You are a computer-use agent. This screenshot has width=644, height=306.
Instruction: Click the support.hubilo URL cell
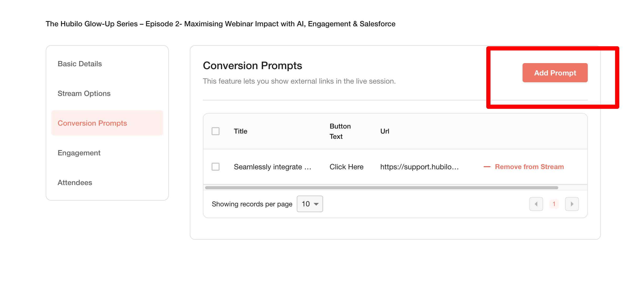(420, 167)
